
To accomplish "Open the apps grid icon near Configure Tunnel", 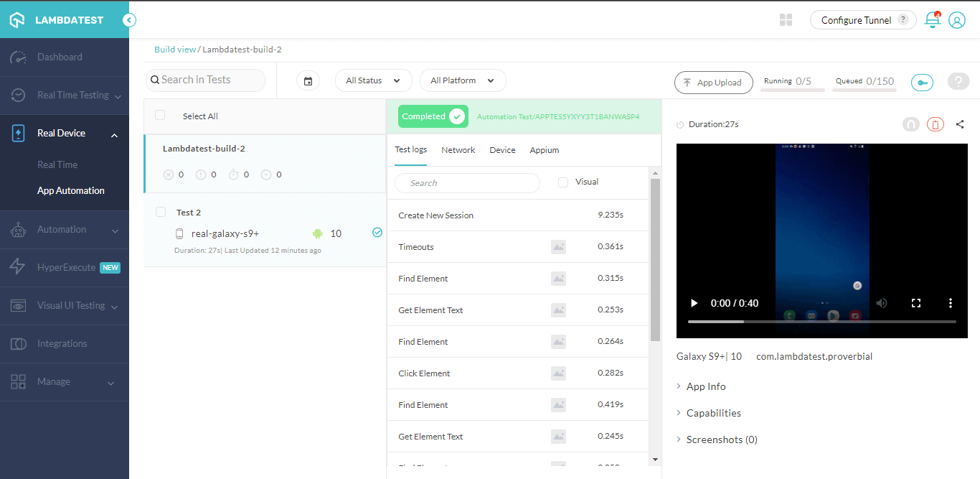I will [786, 19].
